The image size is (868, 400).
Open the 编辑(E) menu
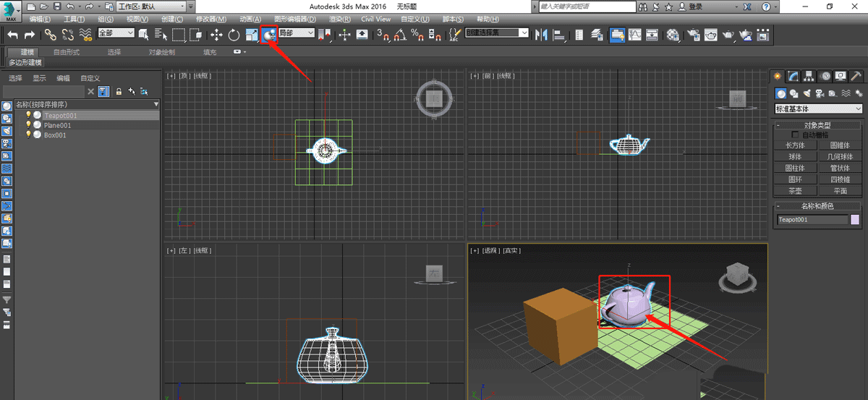click(40, 19)
